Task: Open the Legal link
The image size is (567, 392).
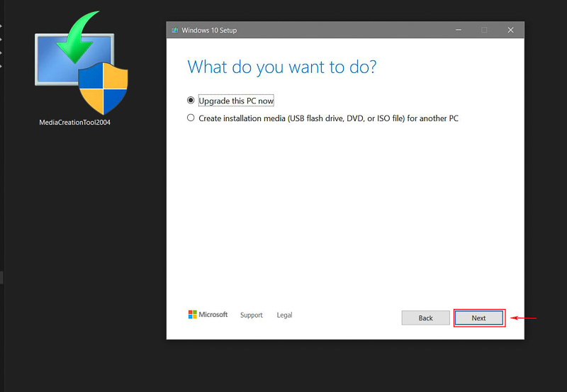Action: coord(284,315)
